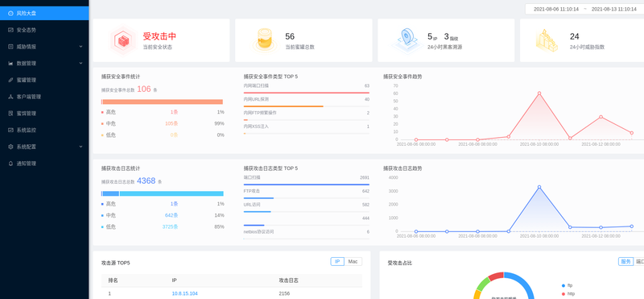Click the 客户端管理 network icon in sidebar
The image size is (644, 299).
[10, 97]
